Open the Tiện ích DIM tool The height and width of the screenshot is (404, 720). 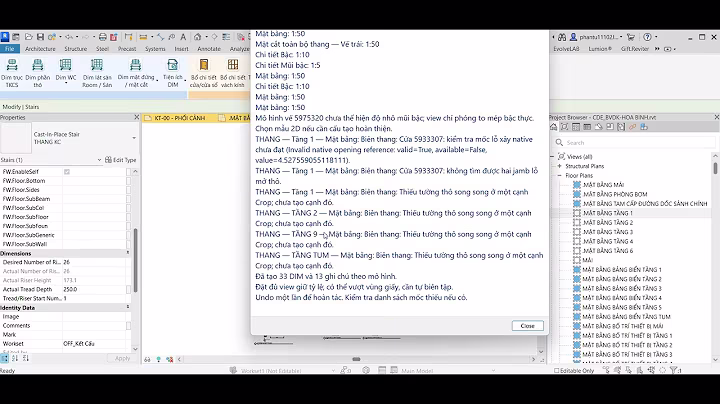[x=173, y=73]
